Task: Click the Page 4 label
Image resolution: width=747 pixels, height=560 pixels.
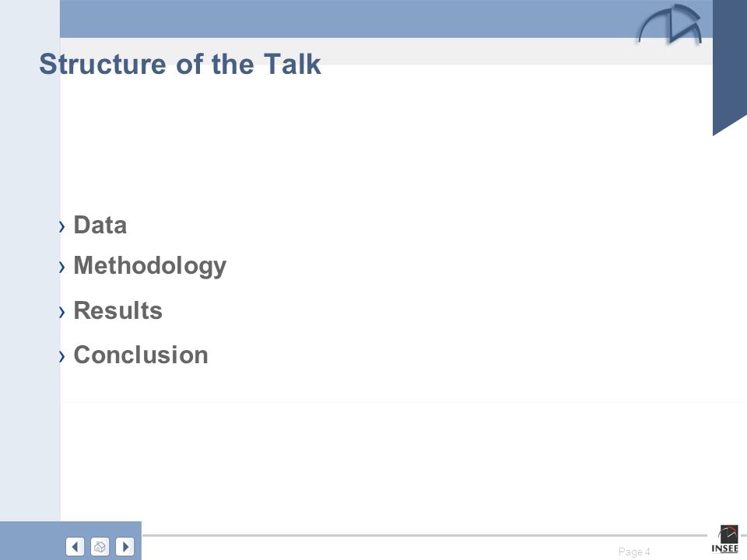Action: pyautogui.click(x=634, y=551)
